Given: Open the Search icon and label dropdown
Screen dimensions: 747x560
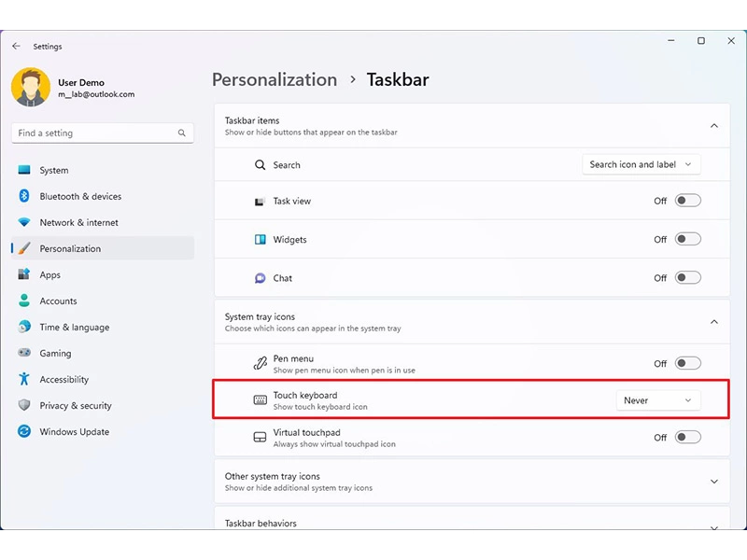Looking at the screenshot, I should pos(641,164).
